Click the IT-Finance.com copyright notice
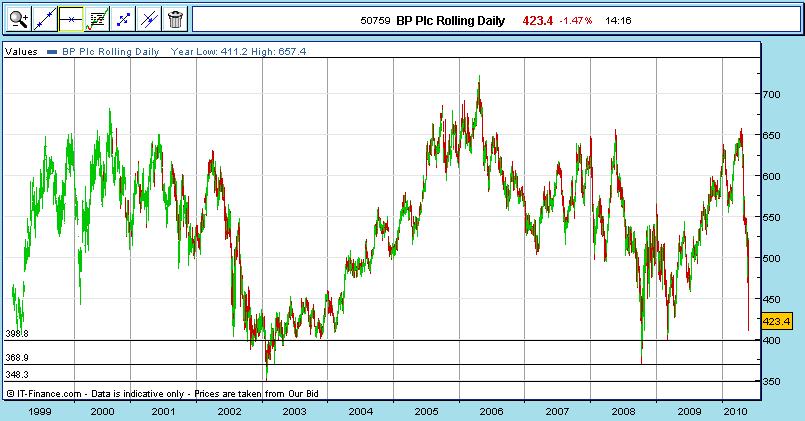The width and height of the screenshot is (805, 421). [x=162, y=394]
